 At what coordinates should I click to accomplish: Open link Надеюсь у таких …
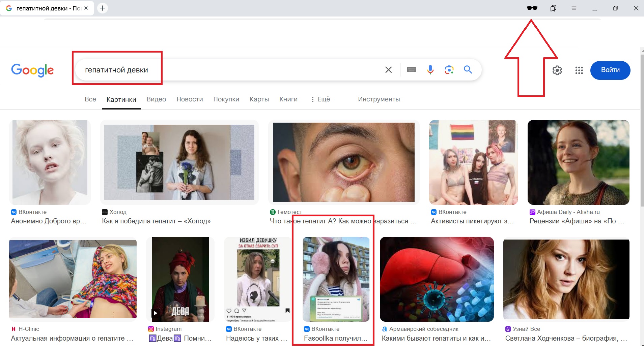[x=257, y=338]
